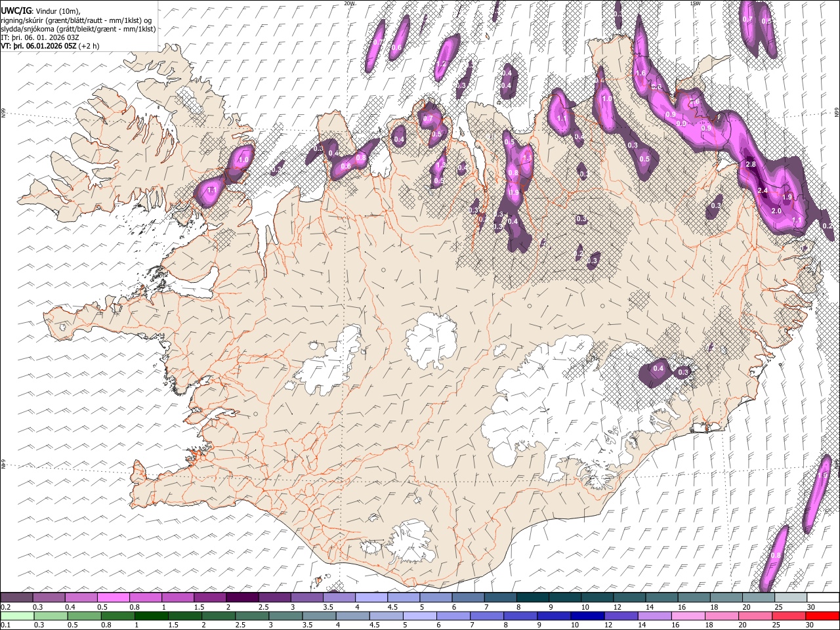Select lavender lower swatch above 14
The image size is (840, 630).
click(655, 616)
